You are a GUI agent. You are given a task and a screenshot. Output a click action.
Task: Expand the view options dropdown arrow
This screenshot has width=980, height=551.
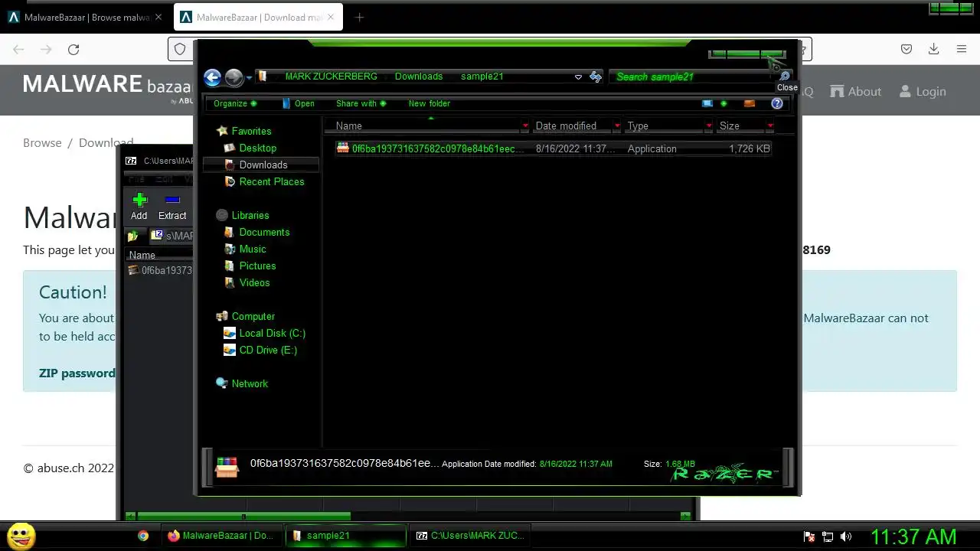(x=724, y=103)
